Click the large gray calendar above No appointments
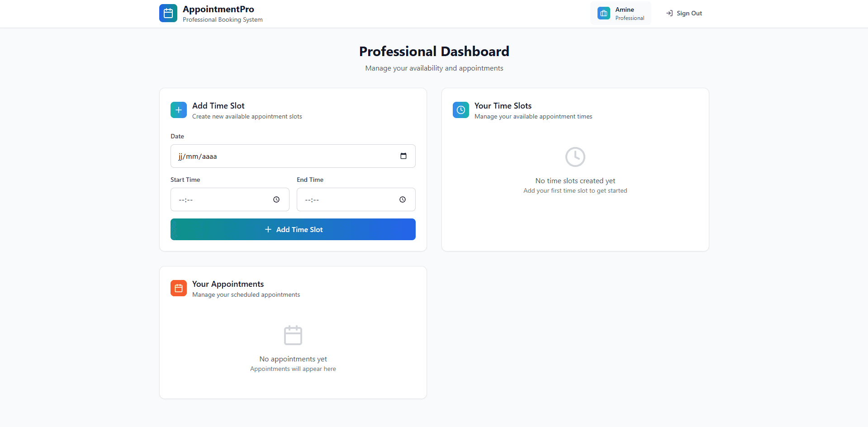 pos(293,335)
